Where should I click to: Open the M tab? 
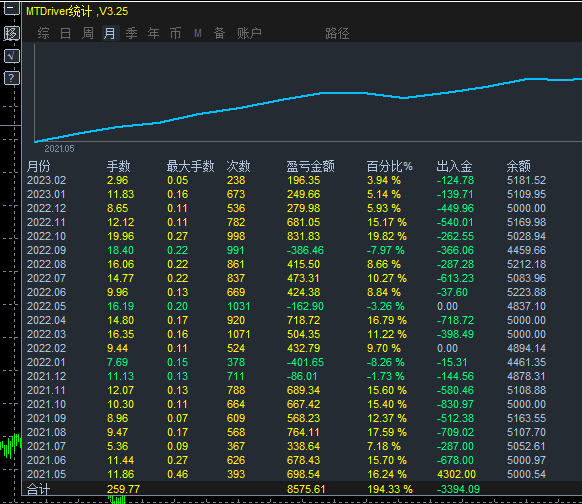pyautogui.click(x=197, y=33)
